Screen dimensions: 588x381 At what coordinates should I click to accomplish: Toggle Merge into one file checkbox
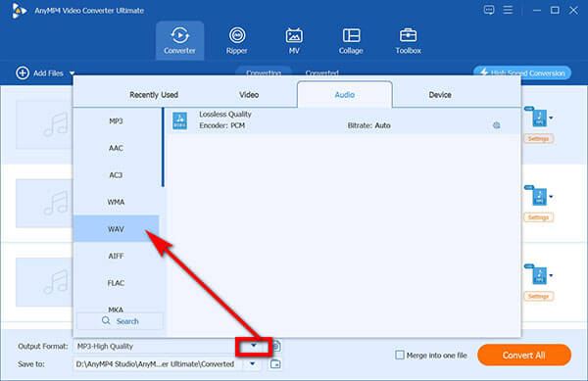point(400,355)
